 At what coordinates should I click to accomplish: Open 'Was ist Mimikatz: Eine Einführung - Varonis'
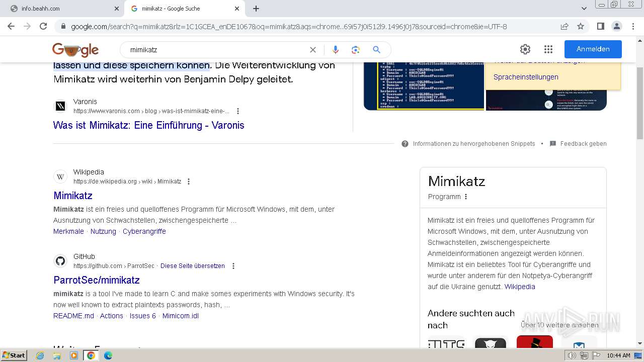[x=148, y=125]
